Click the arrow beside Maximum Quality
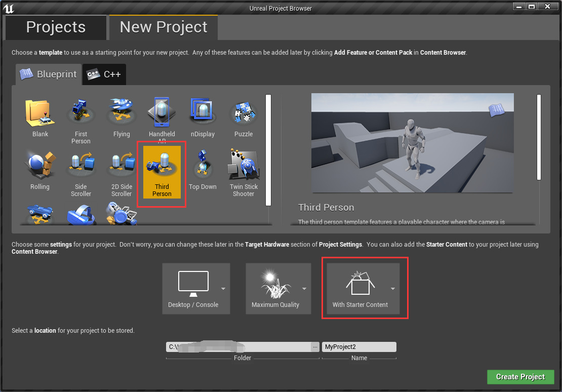The image size is (562, 392). [304, 289]
